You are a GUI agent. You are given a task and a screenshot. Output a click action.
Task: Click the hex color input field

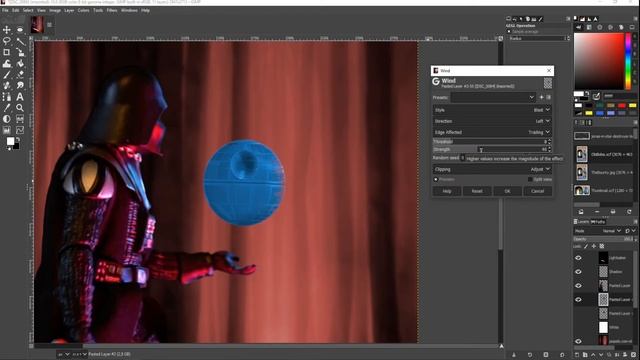619,96
